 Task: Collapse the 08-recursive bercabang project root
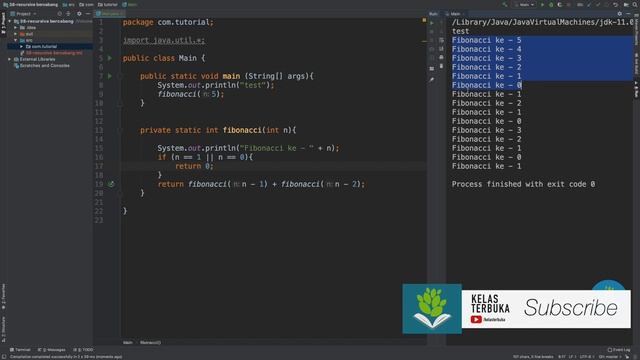(10, 21)
